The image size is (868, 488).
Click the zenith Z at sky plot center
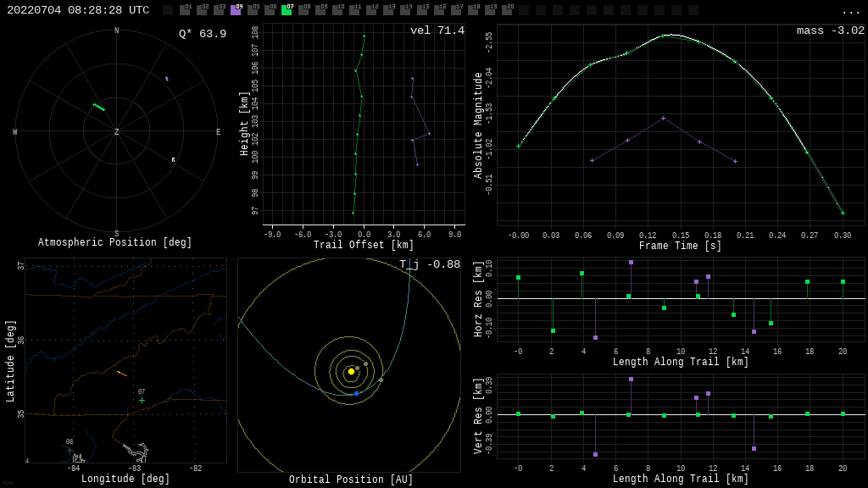click(x=117, y=132)
